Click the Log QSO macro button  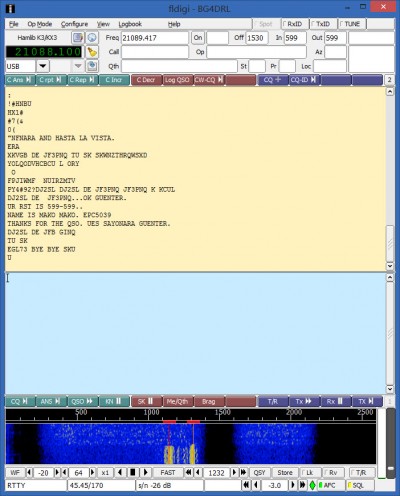point(177,80)
